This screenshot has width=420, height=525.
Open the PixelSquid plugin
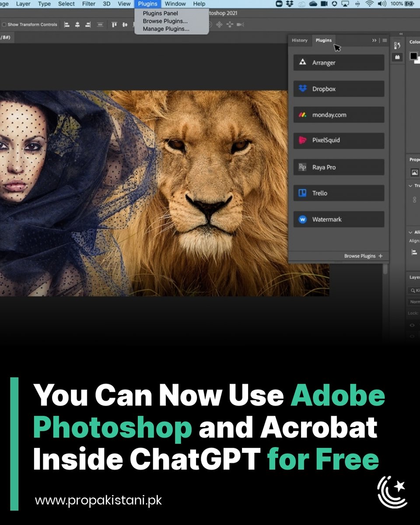point(339,140)
